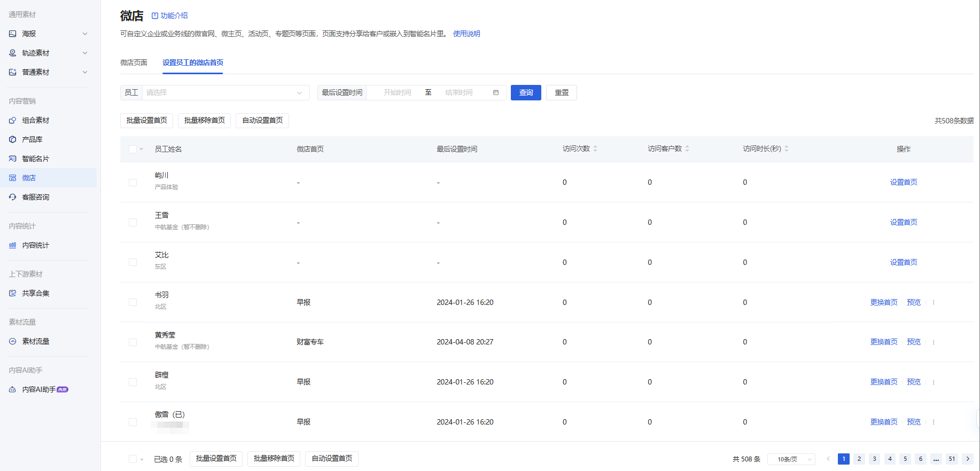
Task: Expand the 海报 sidebar menu chevron
Action: (x=85, y=34)
